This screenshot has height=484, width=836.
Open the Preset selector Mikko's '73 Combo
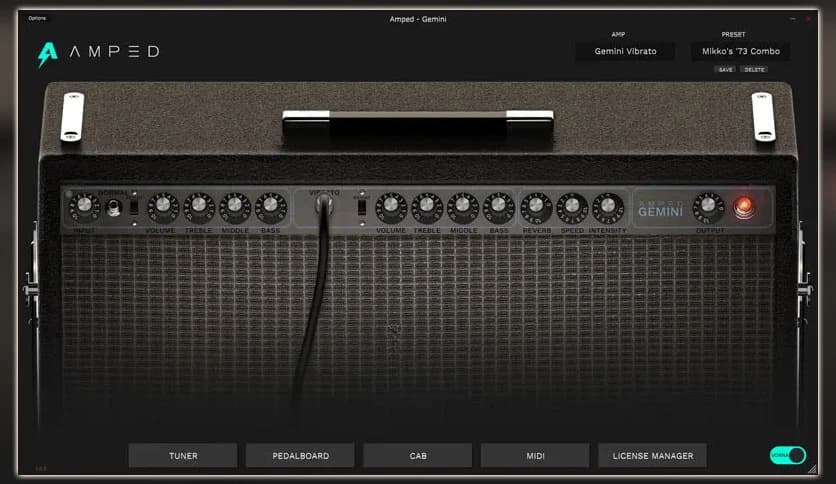pos(741,51)
